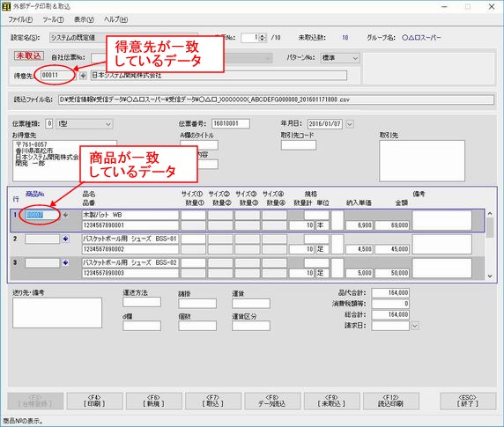Click the 商品No column header
504x427 pixels.
click(35, 194)
